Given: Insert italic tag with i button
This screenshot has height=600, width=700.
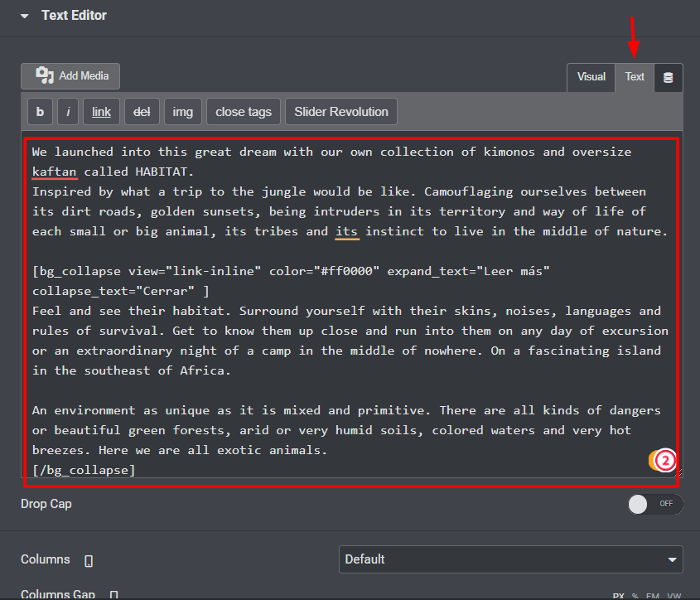Looking at the screenshot, I should point(68,112).
